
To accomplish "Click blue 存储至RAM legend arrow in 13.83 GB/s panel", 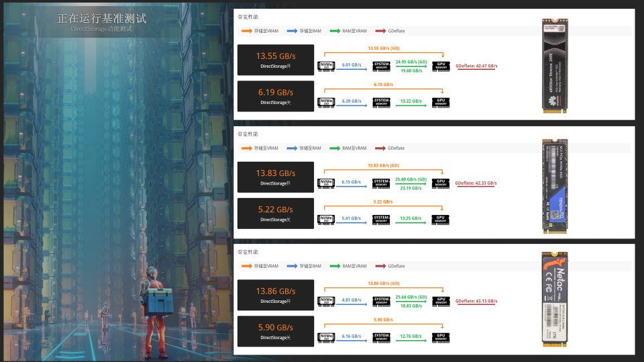I will (x=292, y=148).
